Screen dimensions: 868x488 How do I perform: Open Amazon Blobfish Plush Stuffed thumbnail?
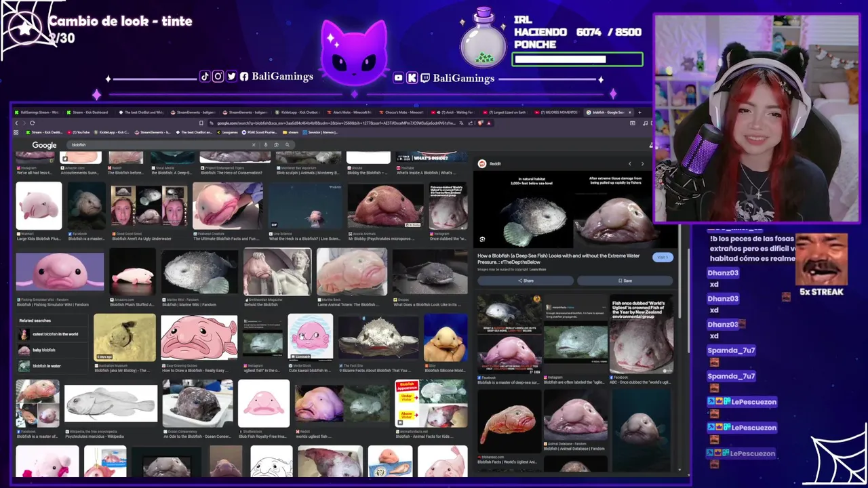tap(132, 271)
